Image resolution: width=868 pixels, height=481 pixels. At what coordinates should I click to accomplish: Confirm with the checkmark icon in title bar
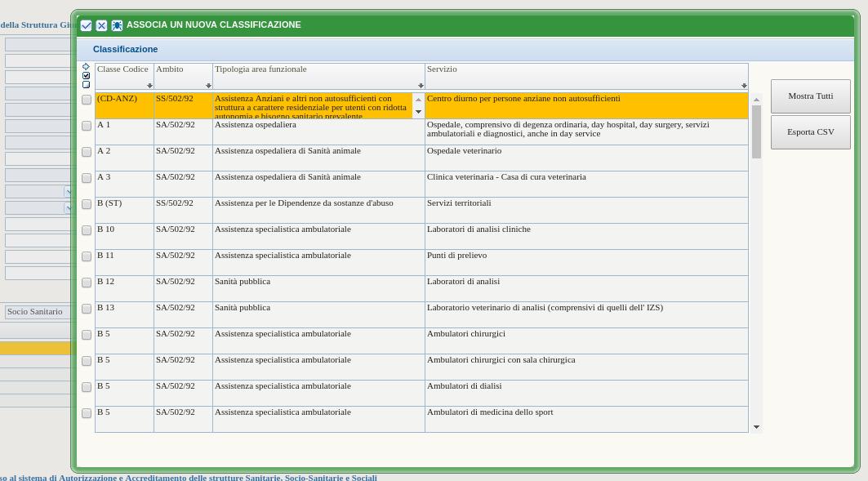click(x=86, y=25)
